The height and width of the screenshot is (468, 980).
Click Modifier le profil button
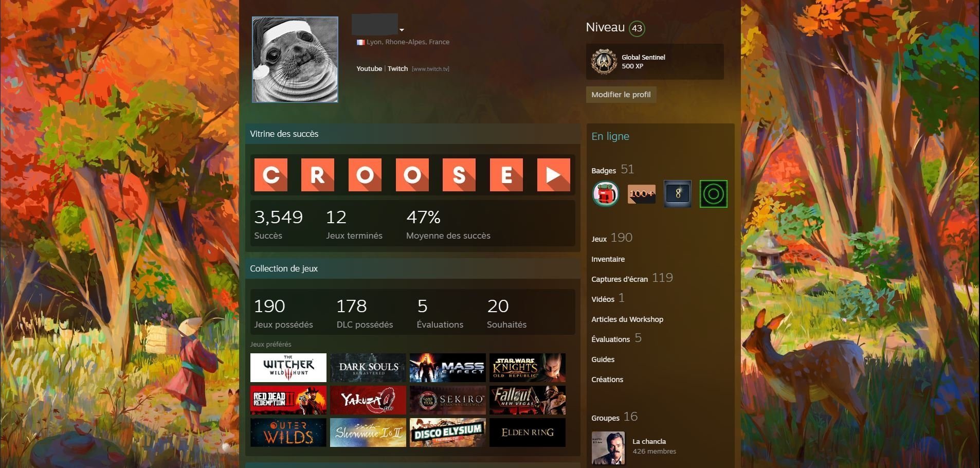621,95
